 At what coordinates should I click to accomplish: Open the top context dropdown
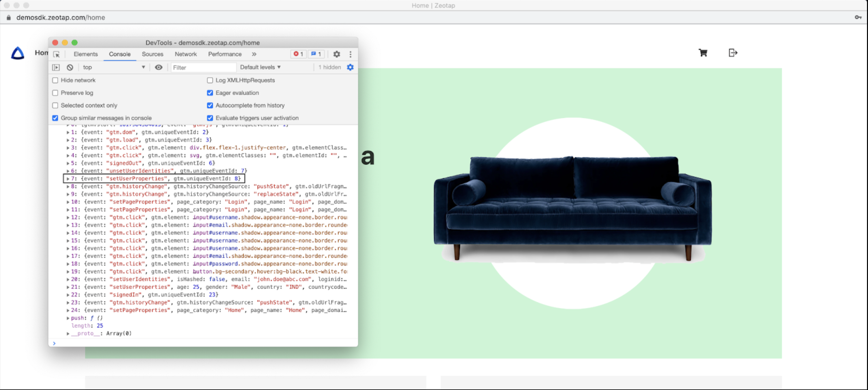pos(114,67)
